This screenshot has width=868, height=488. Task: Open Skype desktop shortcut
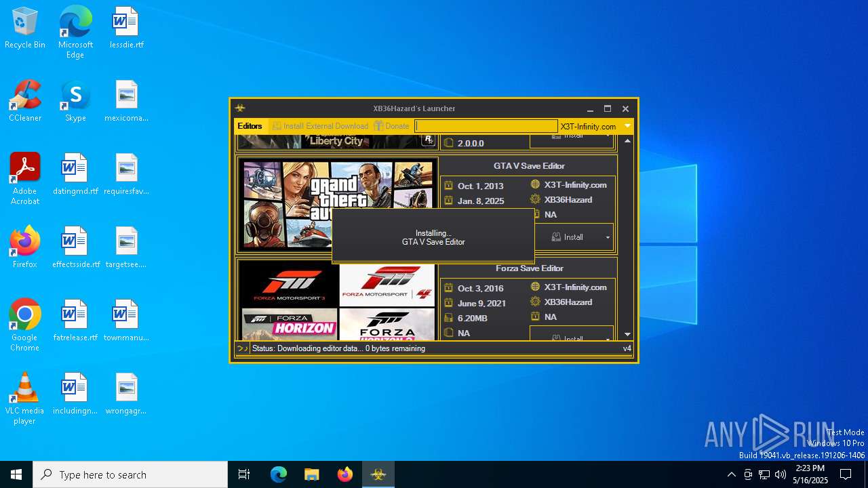pyautogui.click(x=75, y=102)
